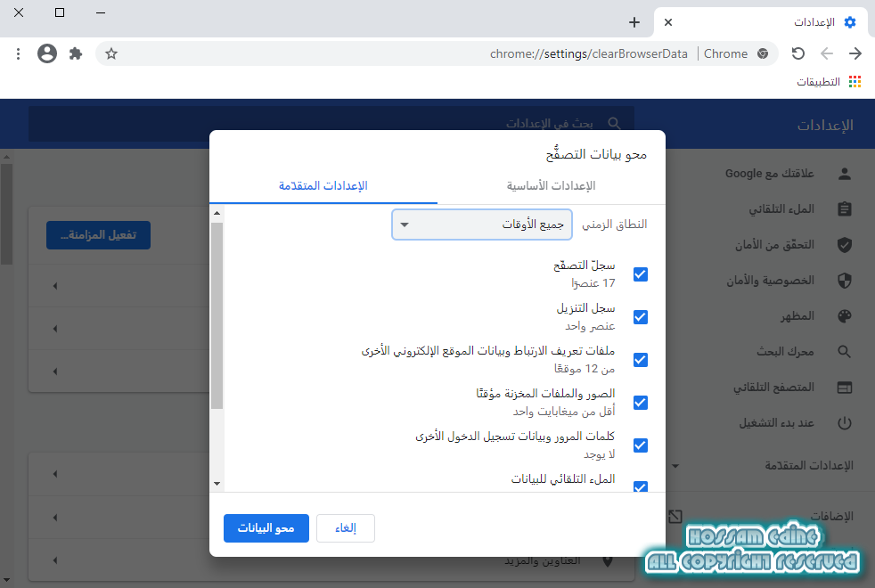
Task: Click the clipboard icon for الملء التلقائي
Action: 845,209
